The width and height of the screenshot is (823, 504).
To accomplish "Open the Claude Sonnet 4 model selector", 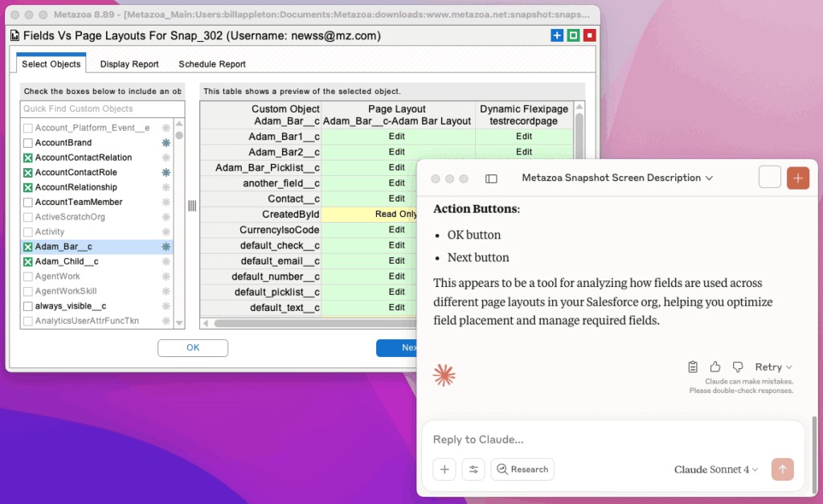I will coord(716,469).
